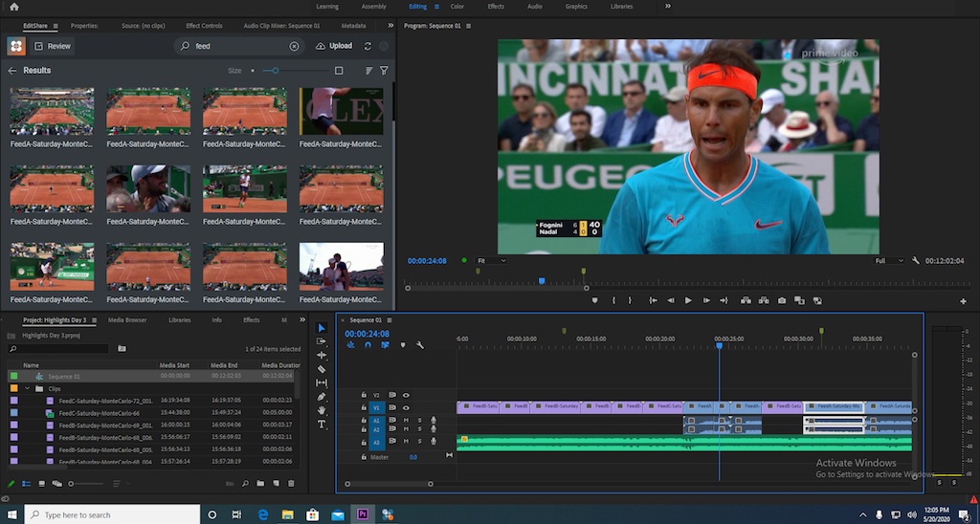
Task: Show hidden Project panel group tabs
Action: click(x=302, y=319)
